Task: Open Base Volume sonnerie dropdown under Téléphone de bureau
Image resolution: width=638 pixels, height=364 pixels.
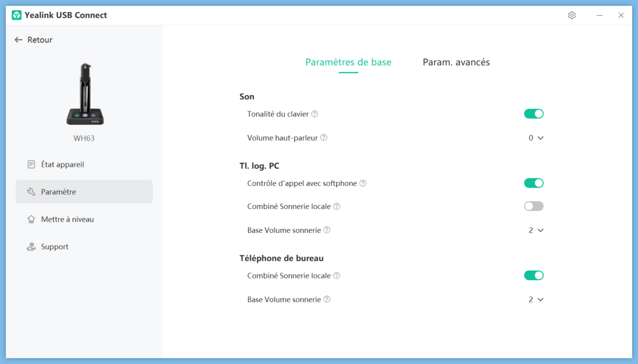Action: coord(536,299)
